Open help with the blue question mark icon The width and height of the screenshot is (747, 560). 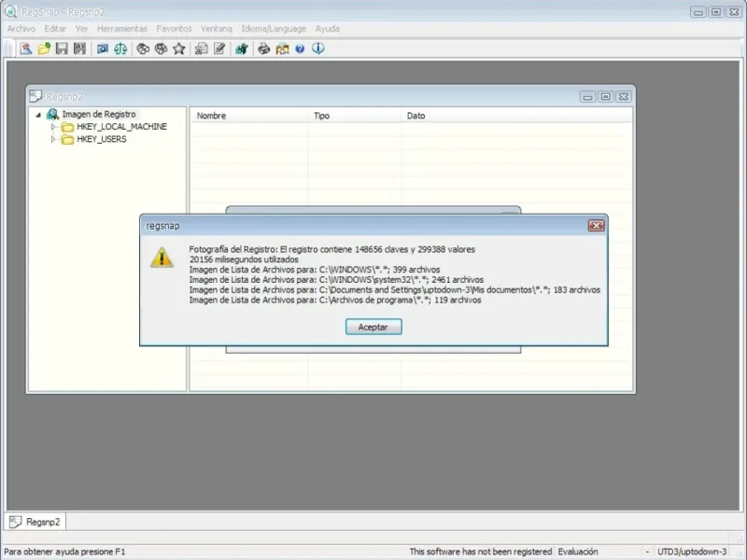click(x=300, y=49)
